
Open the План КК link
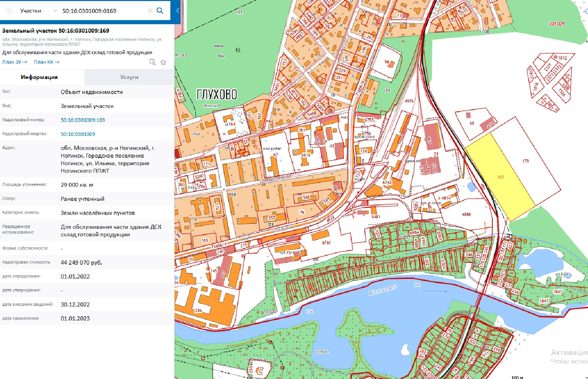coord(47,62)
